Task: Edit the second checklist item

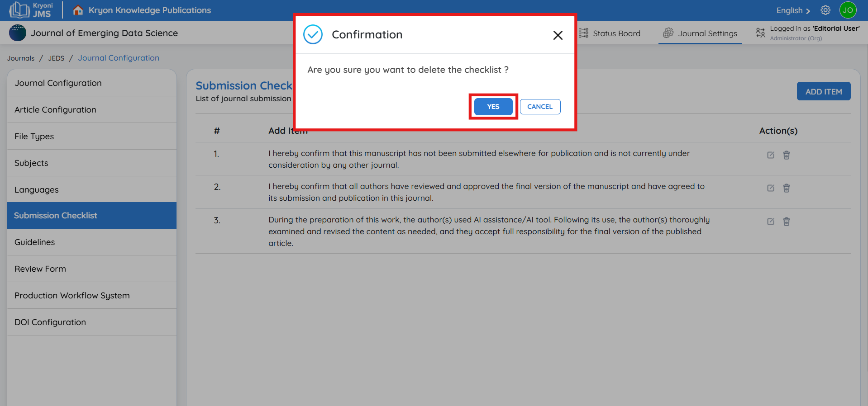Action: point(770,188)
